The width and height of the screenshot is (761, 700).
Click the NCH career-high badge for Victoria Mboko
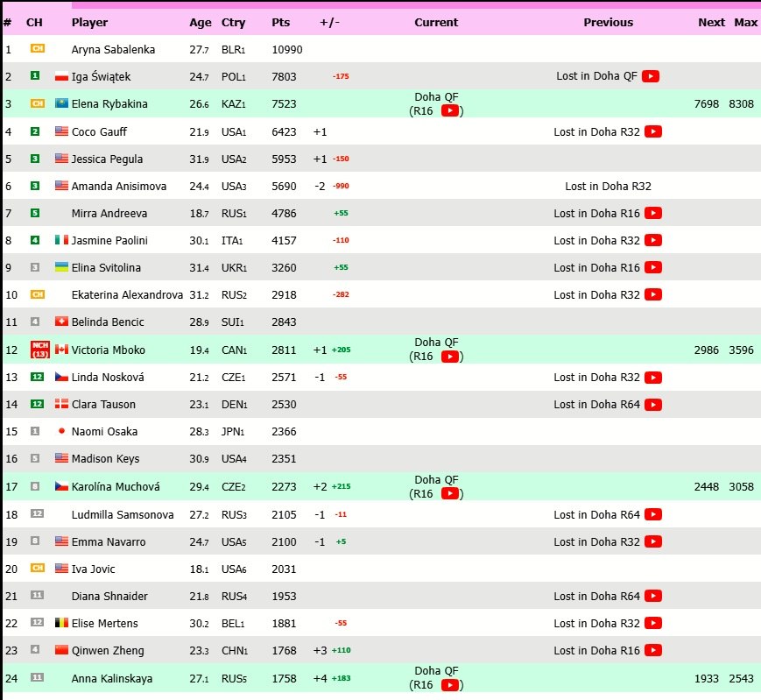click(39, 350)
